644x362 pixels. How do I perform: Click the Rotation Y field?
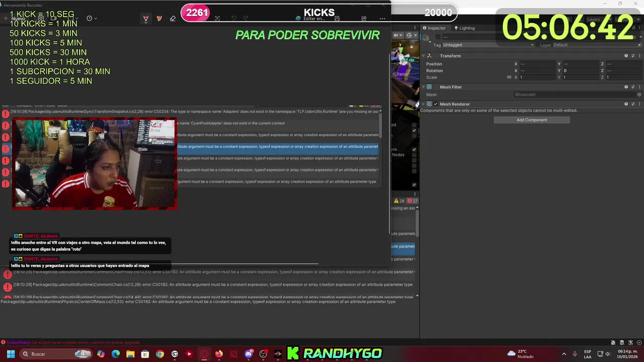(x=581, y=71)
